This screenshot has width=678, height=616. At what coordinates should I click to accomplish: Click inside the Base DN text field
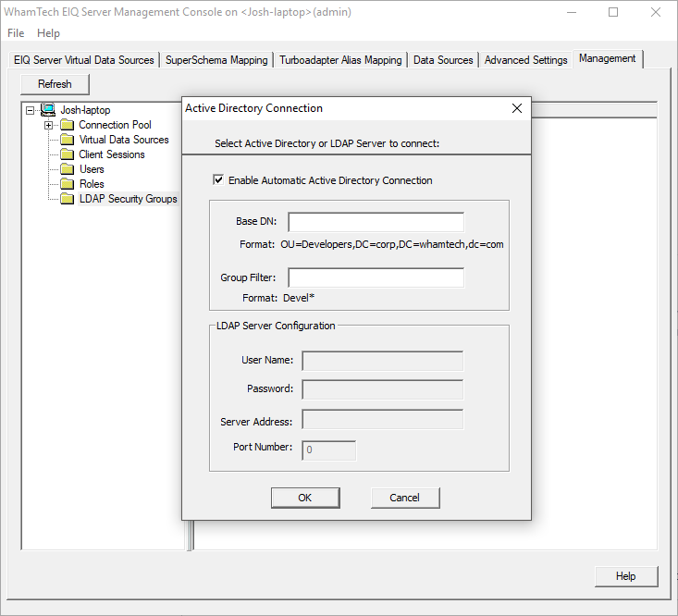click(376, 222)
